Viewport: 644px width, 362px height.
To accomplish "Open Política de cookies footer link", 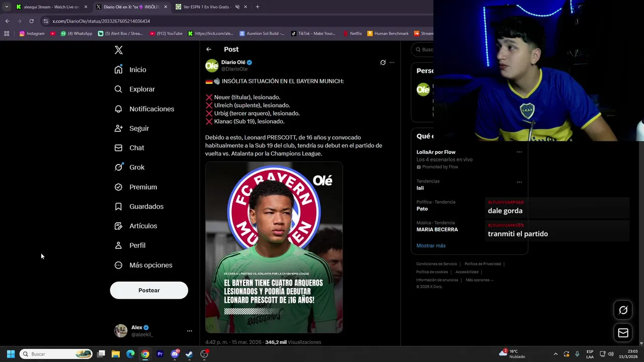I will click(432, 272).
